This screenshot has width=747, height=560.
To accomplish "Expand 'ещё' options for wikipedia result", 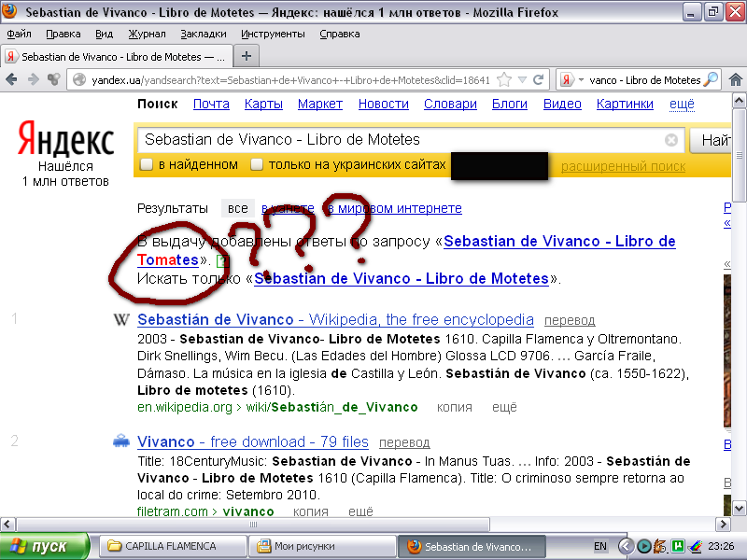I will coord(504,408).
